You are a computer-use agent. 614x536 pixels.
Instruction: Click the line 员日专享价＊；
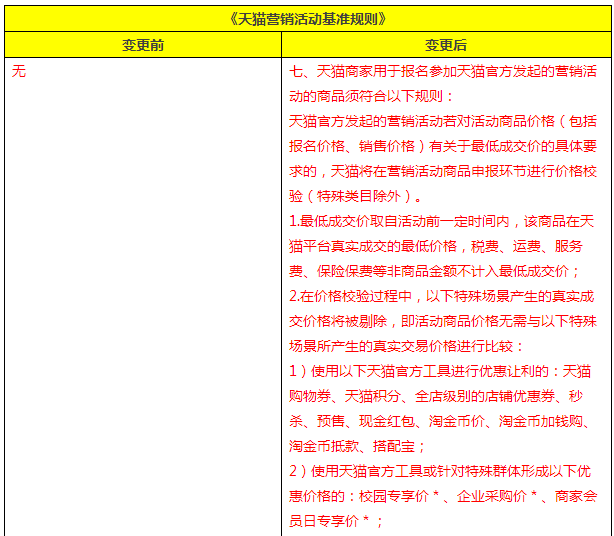pos(336,521)
